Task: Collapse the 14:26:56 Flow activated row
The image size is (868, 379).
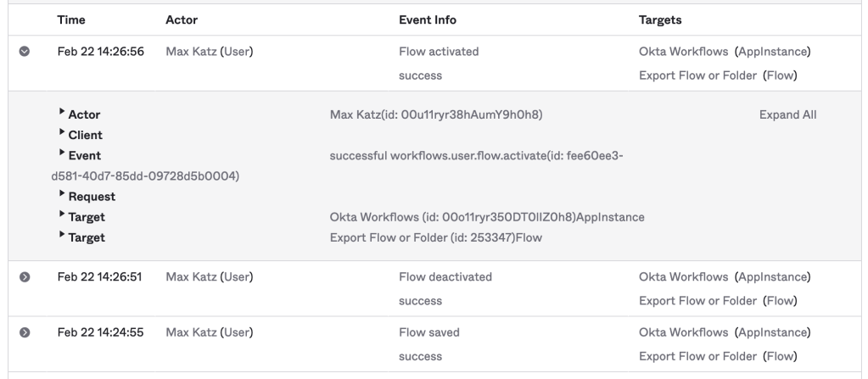Action: [25, 52]
